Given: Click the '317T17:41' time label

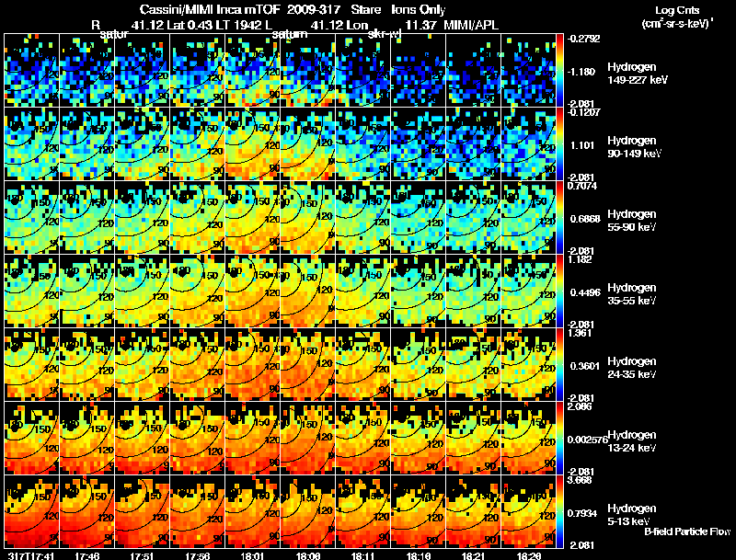Looking at the screenshot, I should tap(31, 555).
